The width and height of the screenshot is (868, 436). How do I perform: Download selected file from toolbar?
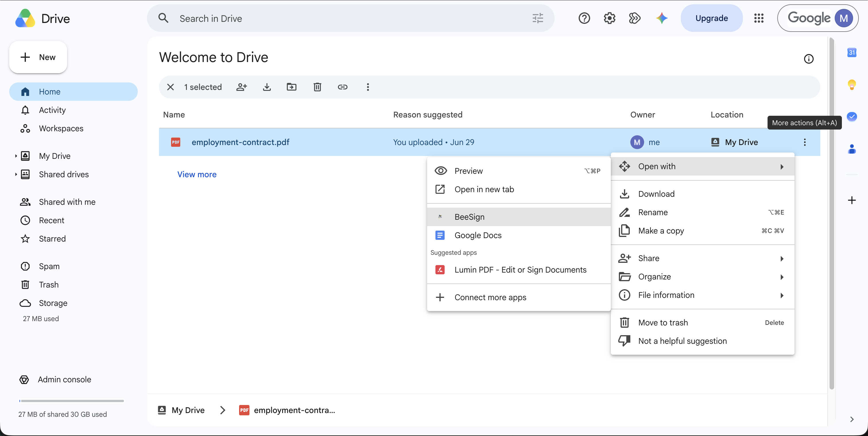click(x=267, y=87)
